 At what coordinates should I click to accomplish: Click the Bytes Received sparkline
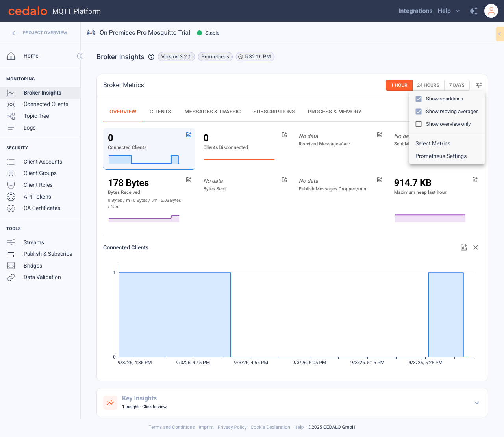144,218
